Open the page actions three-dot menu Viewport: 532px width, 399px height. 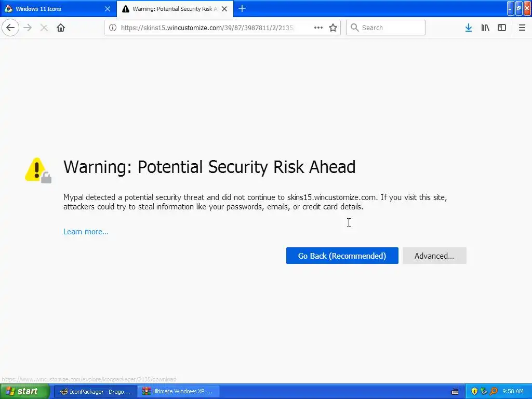click(x=318, y=28)
